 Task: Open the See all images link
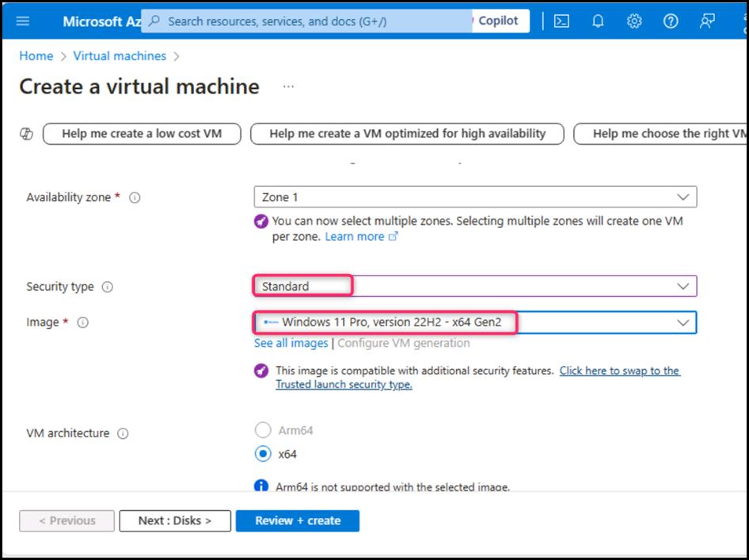[291, 343]
